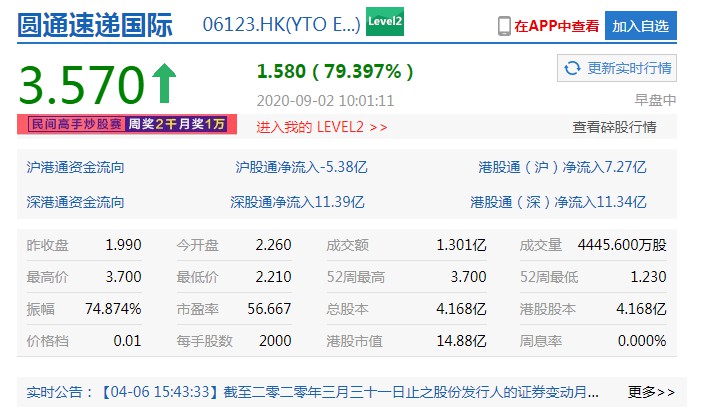Click the change value 1.580 ( 79.397% )
The height and width of the screenshot is (418, 704).
(x=335, y=71)
